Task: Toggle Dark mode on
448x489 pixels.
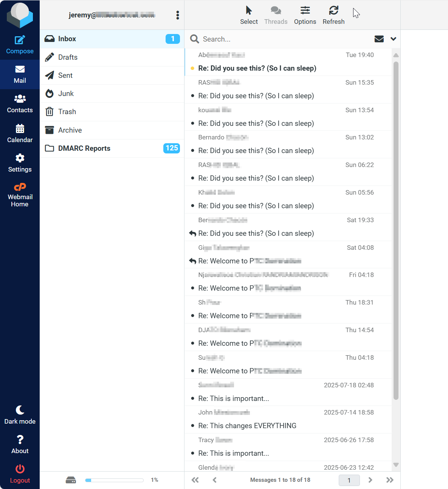Action: 20,415
